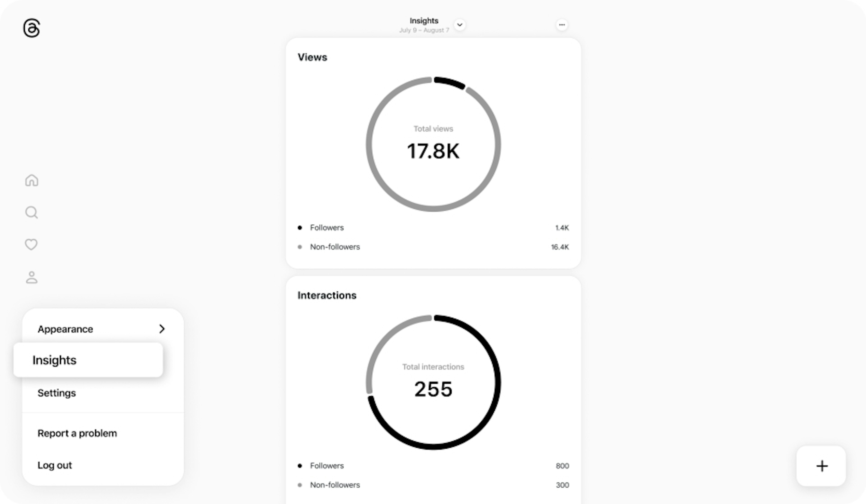Expand the Appearance submenu chevron
The height and width of the screenshot is (504, 866).
pyautogui.click(x=162, y=329)
